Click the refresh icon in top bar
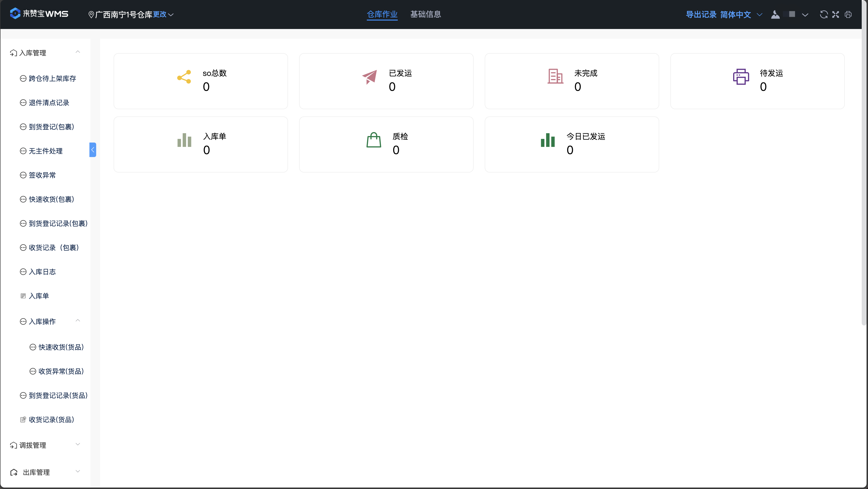Image resolution: width=868 pixels, height=489 pixels. (824, 14)
